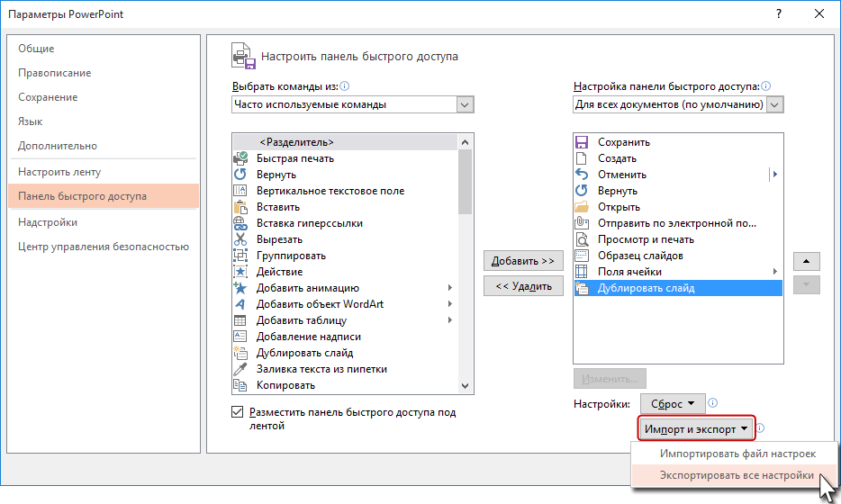
Task: Open the 'Настроить ленту' category
Action: (x=104, y=172)
